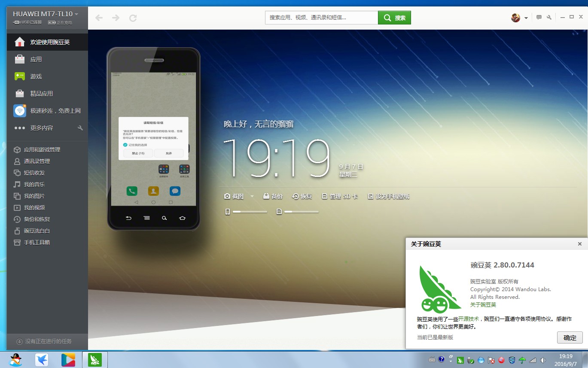Click the search input field
This screenshot has width=588, height=368.
[x=321, y=18]
